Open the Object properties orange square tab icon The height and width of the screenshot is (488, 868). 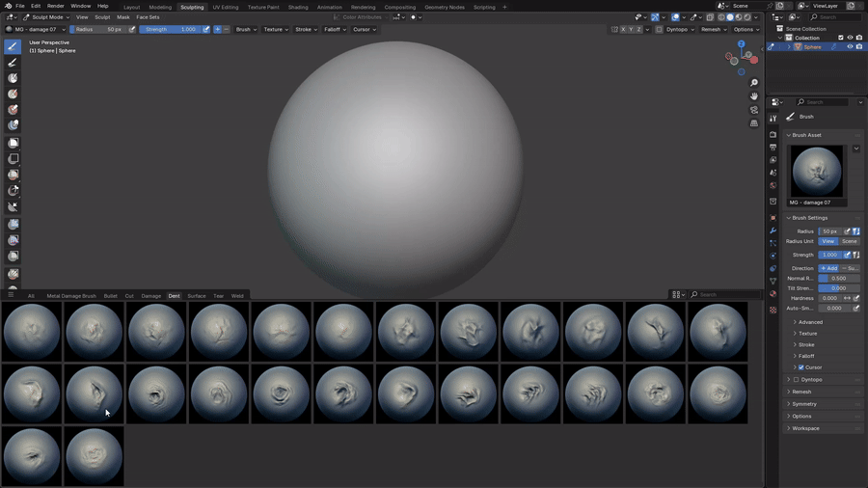tap(773, 217)
